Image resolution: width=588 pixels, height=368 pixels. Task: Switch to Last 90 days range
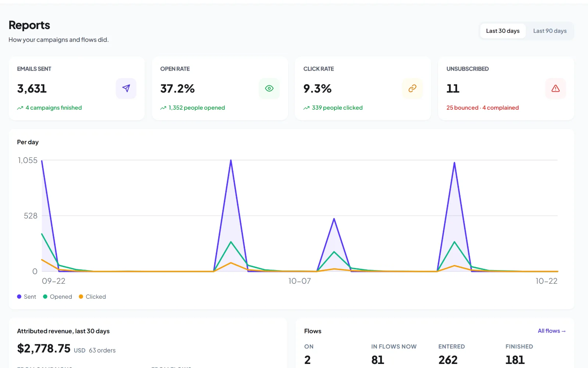click(x=550, y=31)
